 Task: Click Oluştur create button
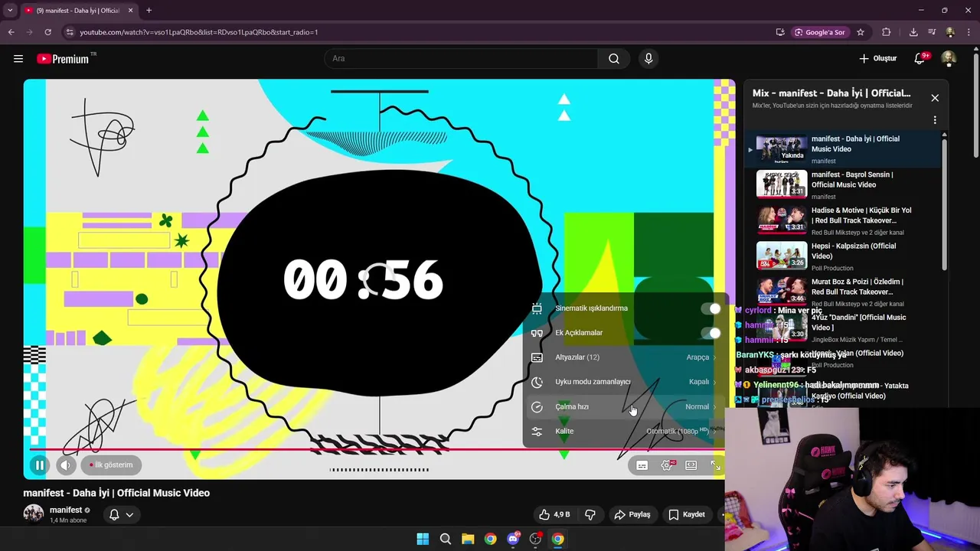[x=877, y=58]
